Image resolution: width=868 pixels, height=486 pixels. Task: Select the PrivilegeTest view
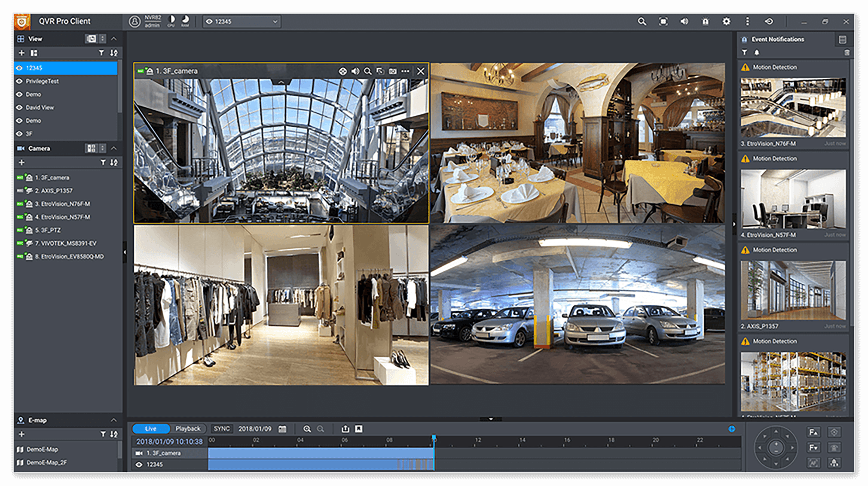click(x=42, y=81)
